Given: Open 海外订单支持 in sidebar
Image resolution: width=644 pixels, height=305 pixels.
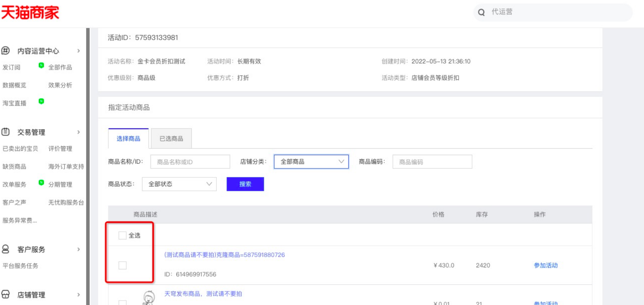Looking at the screenshot, I should tap(66, 166).
